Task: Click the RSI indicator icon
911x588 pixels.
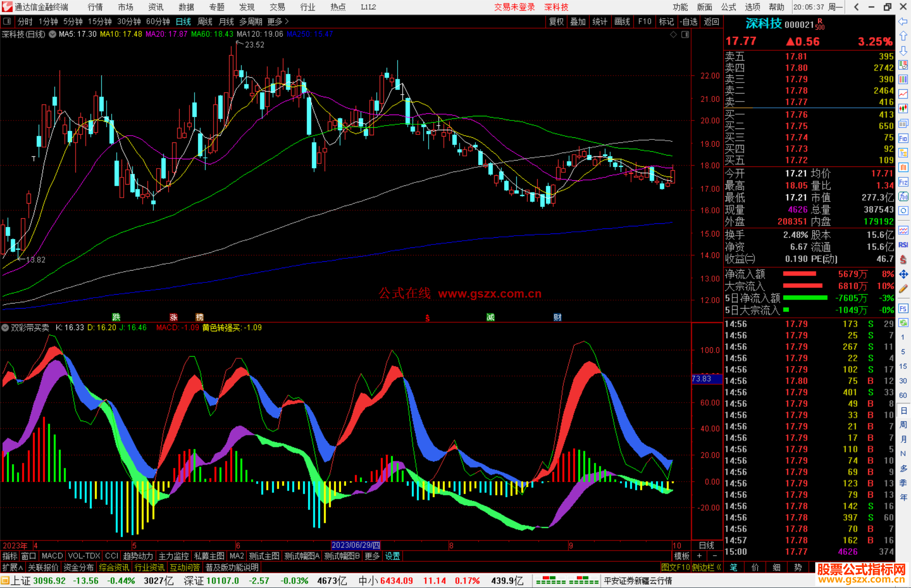Action: 903,245
